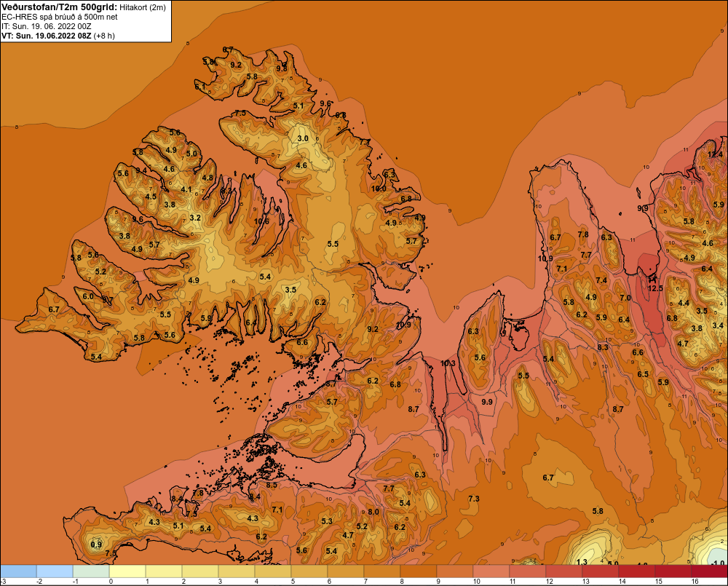The width and height of the screenshot is (728, 586).
Task: Pick the blue legend swatch between -3 and -2
Action: 18,571
